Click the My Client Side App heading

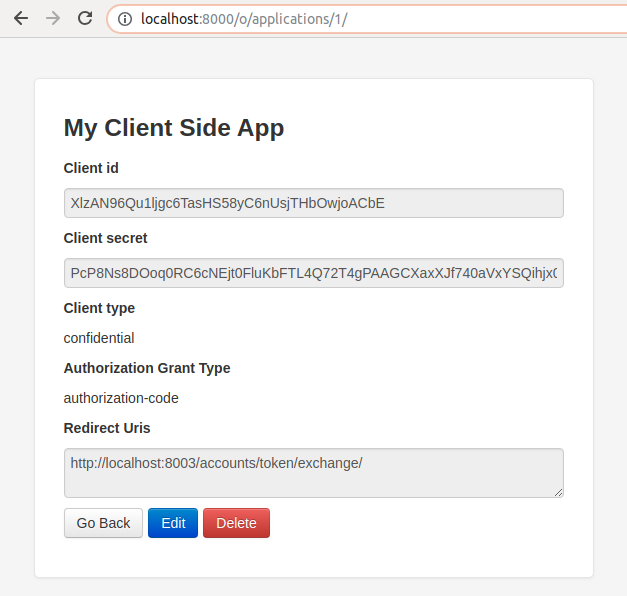click(x=174, y=127)
